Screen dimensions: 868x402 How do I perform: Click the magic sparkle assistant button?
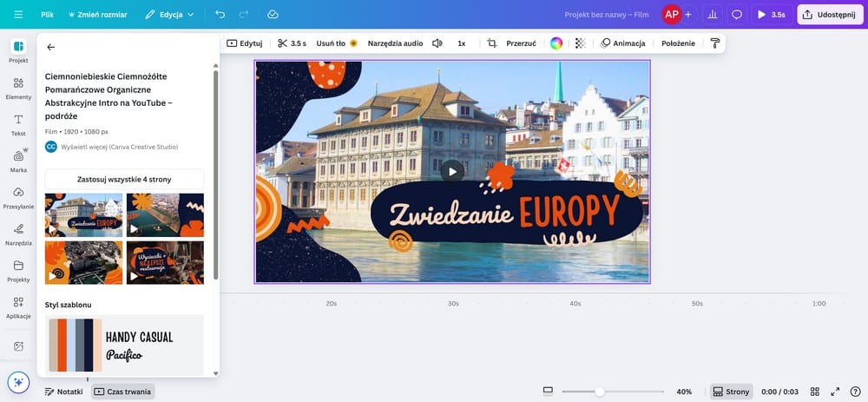pos(18,382)
